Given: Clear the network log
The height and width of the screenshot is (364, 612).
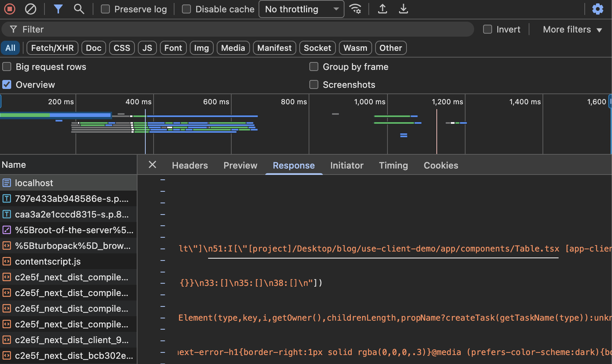Looking at the screenshot, I should [31, 9].
